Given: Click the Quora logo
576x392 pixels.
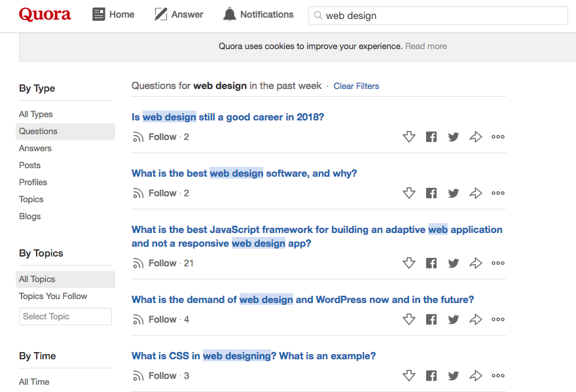Looking at the screenshot, I should tap(45, 14).
